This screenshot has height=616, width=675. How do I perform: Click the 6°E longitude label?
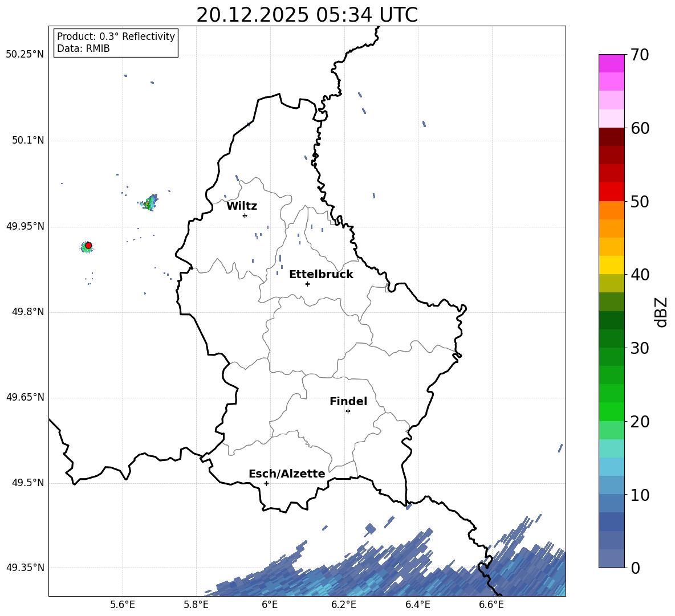pyautogui.click(x=270, y=605)
